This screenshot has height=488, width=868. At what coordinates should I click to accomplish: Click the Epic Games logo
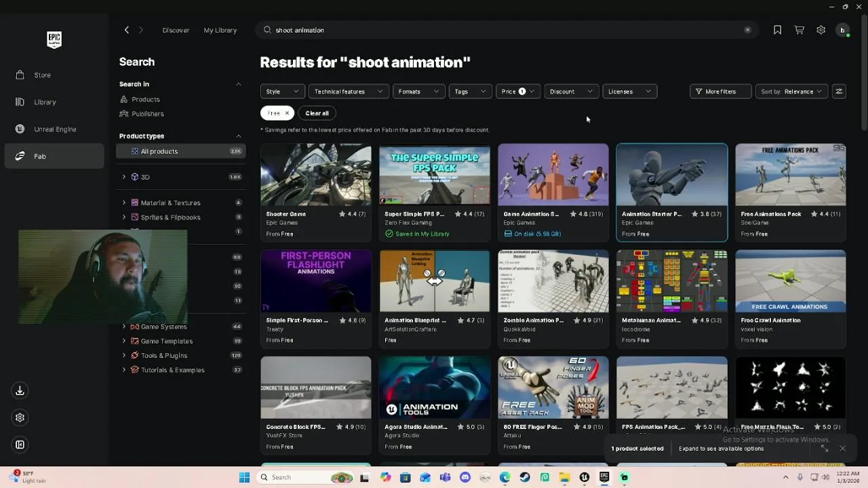point(54,39)
